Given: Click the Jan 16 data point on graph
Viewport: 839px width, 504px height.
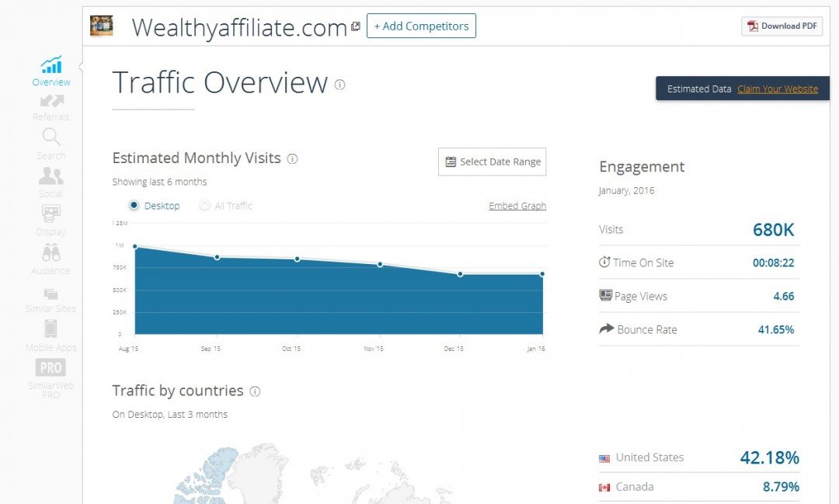Looking at the screenshot, I should point(542,274).
